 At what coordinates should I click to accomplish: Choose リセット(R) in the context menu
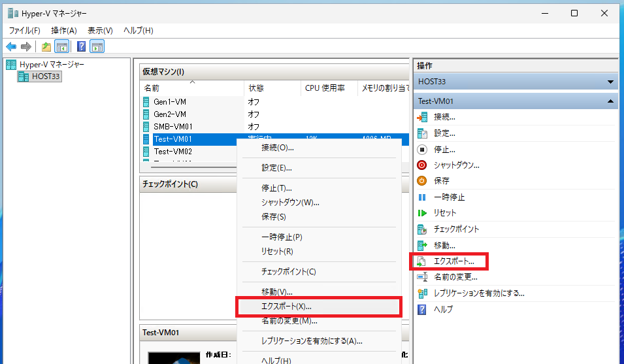pos(319,252)
